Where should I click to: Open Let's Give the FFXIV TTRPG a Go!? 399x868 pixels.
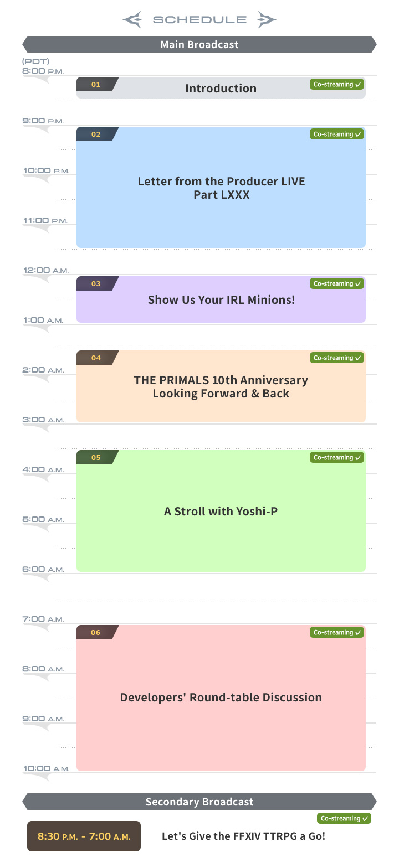[243, 836]
